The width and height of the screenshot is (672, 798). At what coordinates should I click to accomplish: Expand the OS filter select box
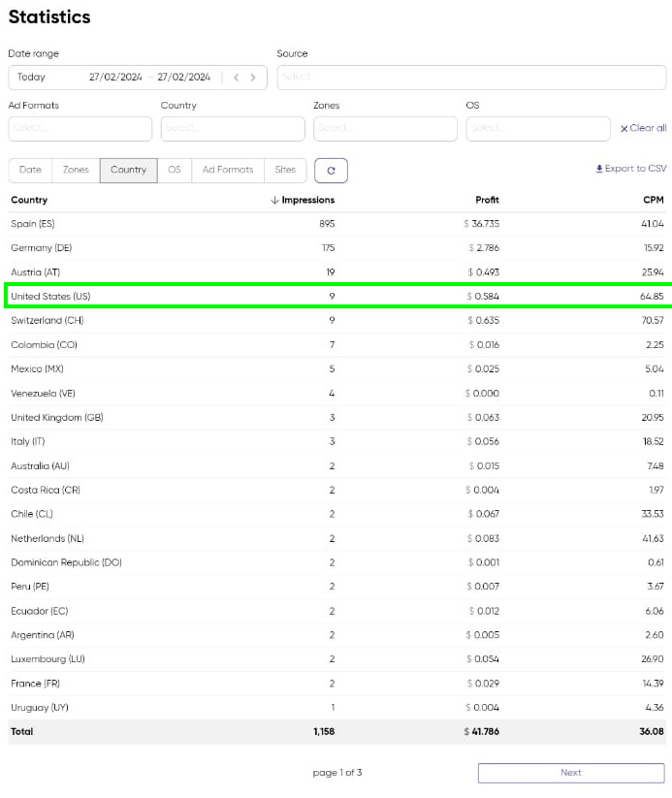click(x=537, y=129)
